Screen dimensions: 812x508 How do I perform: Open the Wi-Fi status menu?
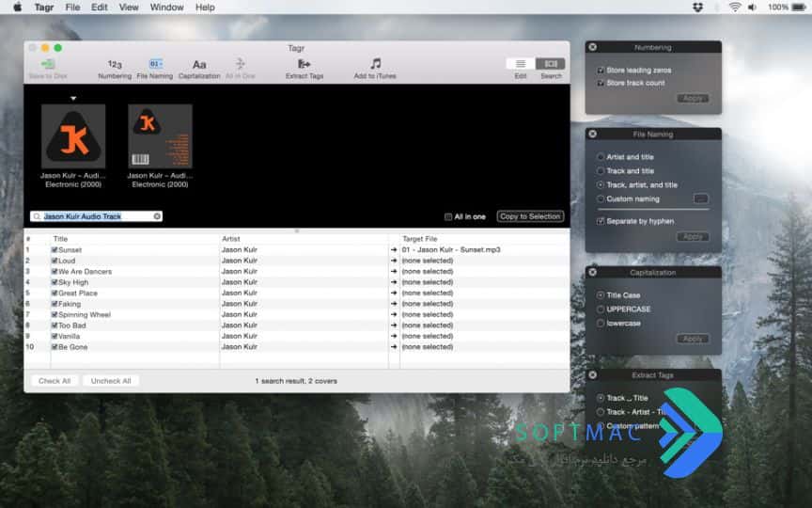[x=734, y=8]
